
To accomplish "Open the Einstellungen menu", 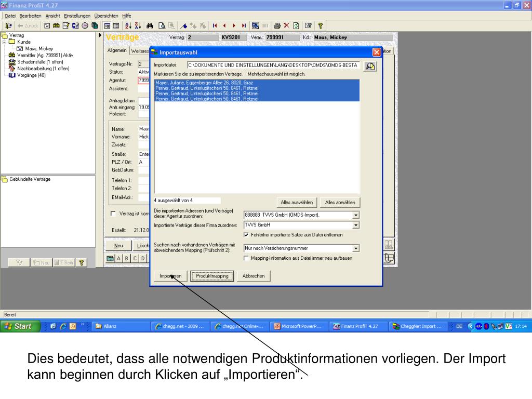I will pyautogui.click(x=77, y=16).
